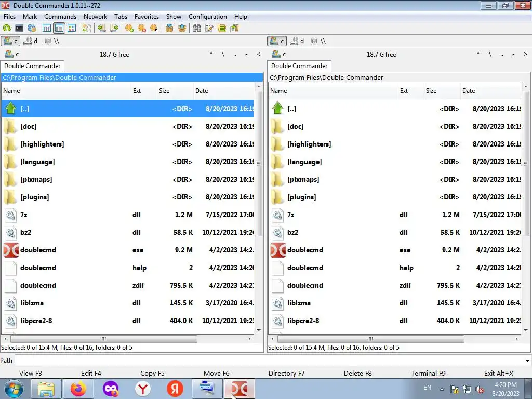This screenshot has height=399, width=532.
Task: Open right panel drive list dropdown
Action: (x=279, y=54)
